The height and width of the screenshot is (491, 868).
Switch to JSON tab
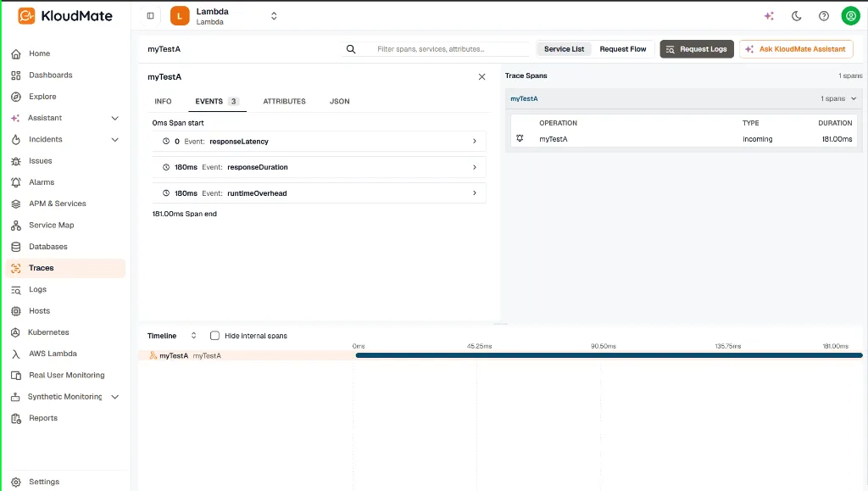[339, 101]
